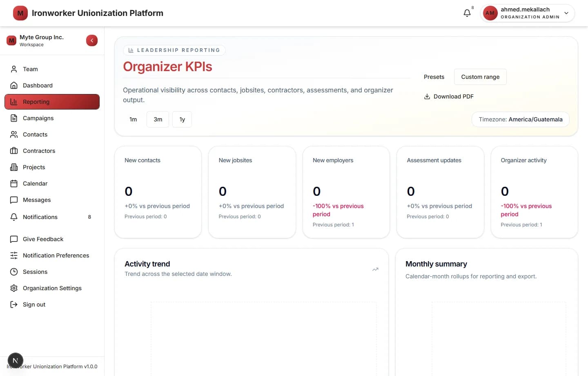Click the Sign out arrow icon
Screen dimensions: 588x376
(x=14, y=304)
